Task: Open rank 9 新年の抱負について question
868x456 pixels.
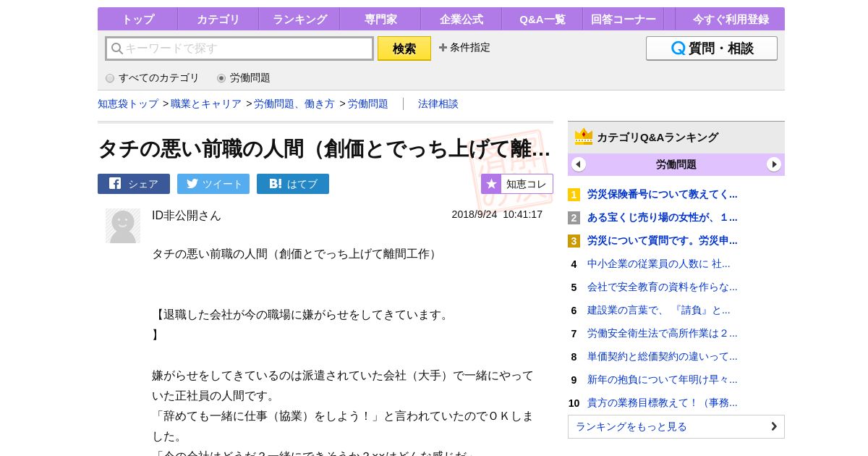Action: coord(663,379)
